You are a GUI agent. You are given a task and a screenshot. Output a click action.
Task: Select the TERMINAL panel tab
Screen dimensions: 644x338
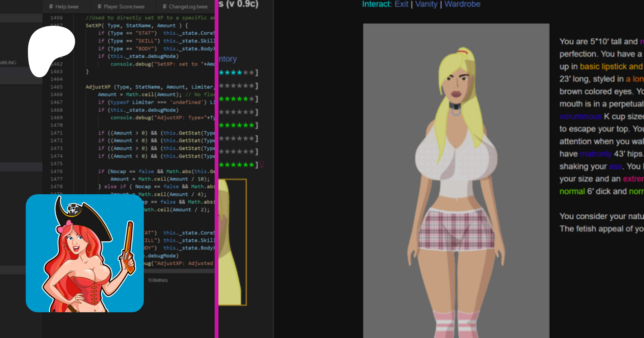[158, 280]
